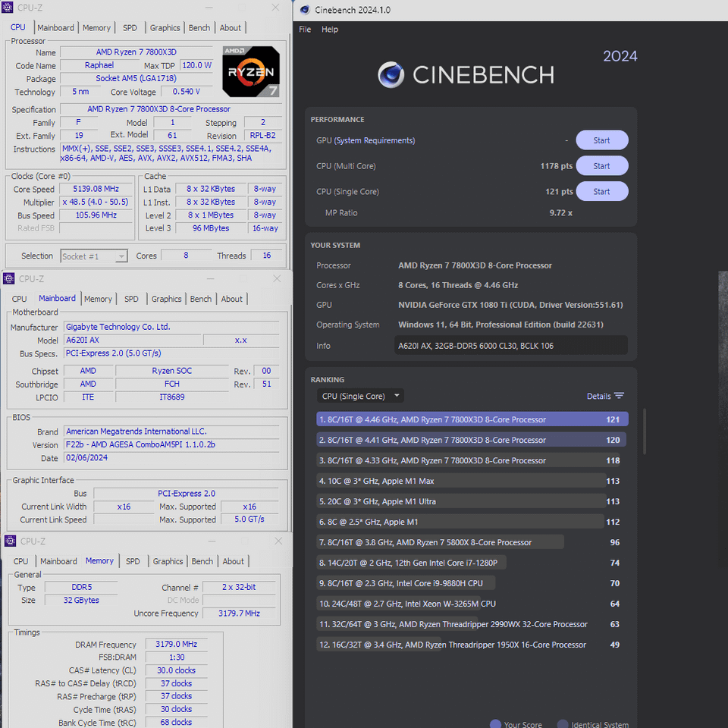Select ranking entry 1 scoring 121

click(x=472, y=419)
